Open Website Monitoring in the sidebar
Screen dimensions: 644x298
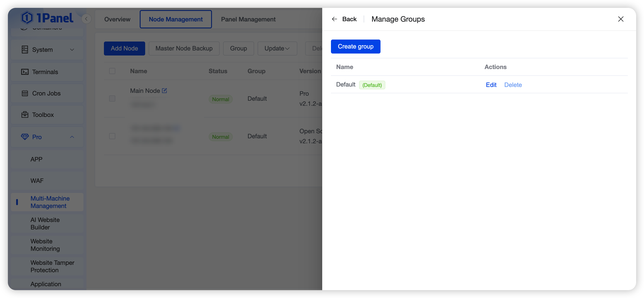pyautogui.click(x=45, y=245)
